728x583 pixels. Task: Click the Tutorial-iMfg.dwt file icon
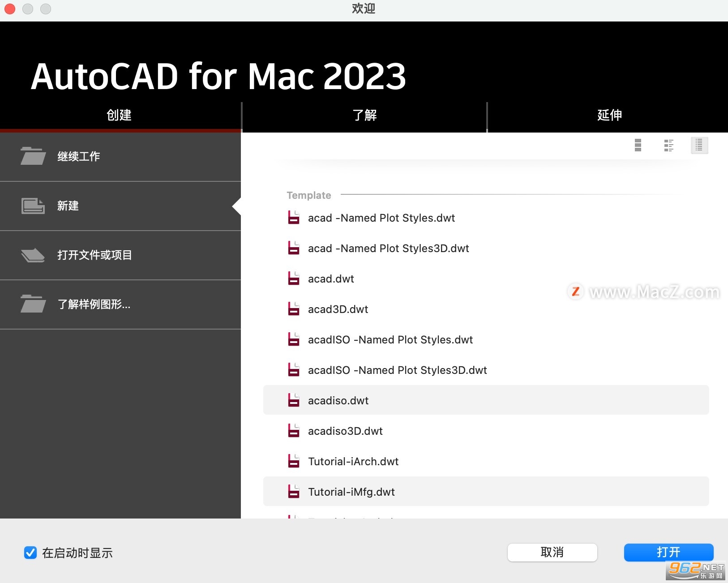[x=294, y=492]
